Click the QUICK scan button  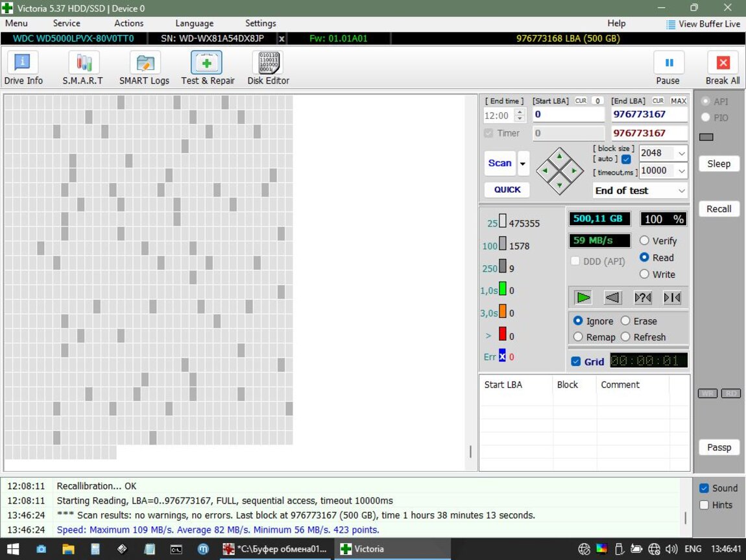[507, 189]
